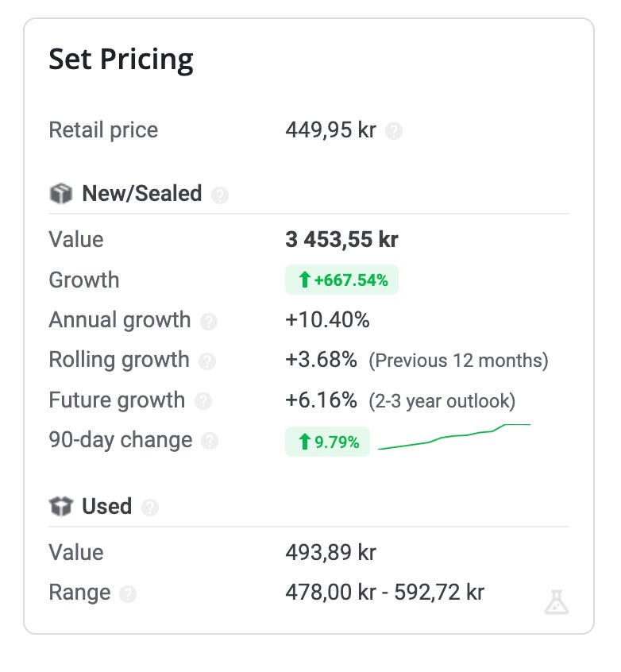The height and width of the screenshot is (672, 621).
Task: Click the New/Sealed value 3 453,55 kr
Action: click(342, 239)
